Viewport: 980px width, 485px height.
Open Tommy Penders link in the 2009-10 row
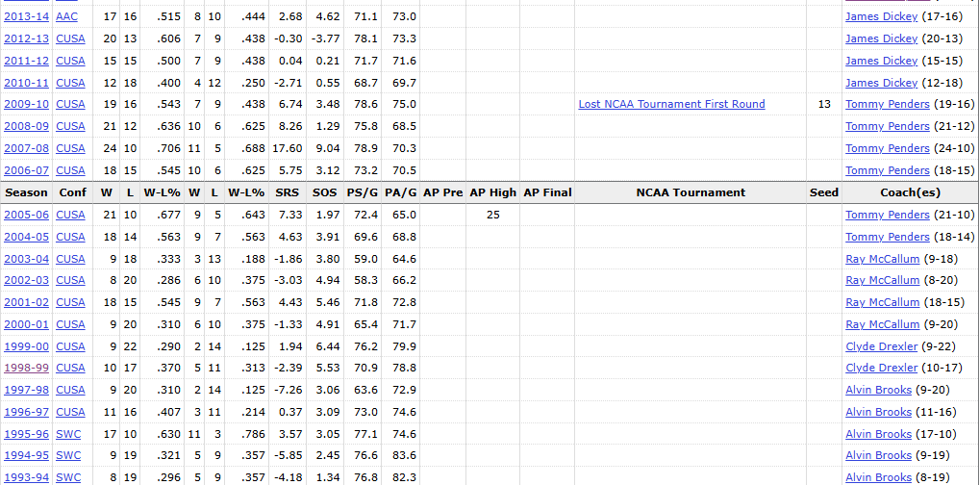[887, 104]
